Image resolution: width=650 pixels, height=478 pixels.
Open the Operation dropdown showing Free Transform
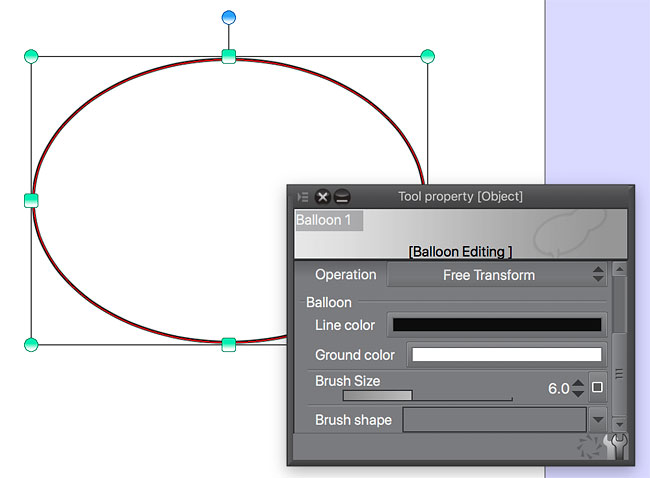tap(497, 275)
